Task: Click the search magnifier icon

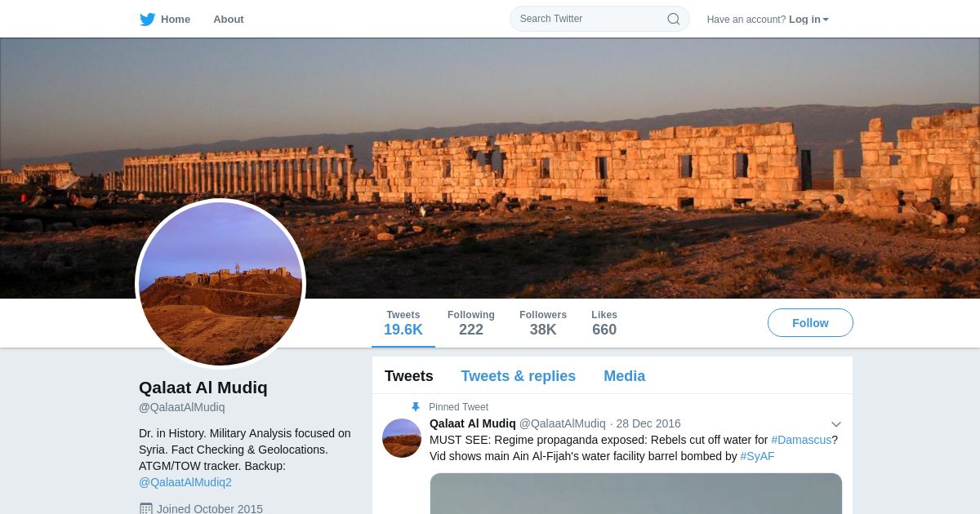Action: tap(674, 19)
